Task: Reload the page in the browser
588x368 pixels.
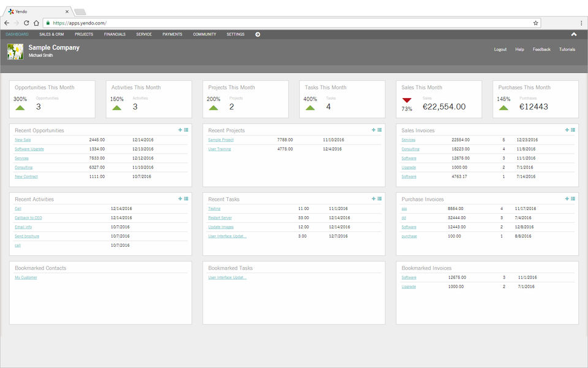Action: tap(26, 23)
